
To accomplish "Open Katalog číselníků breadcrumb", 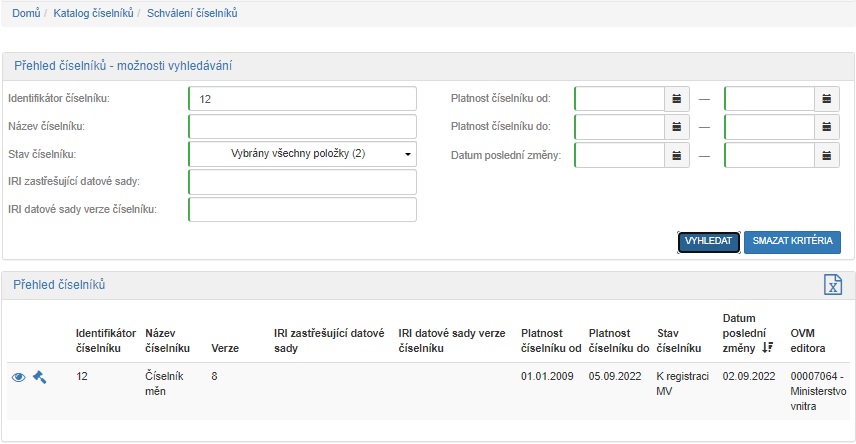I will (92, 14).
